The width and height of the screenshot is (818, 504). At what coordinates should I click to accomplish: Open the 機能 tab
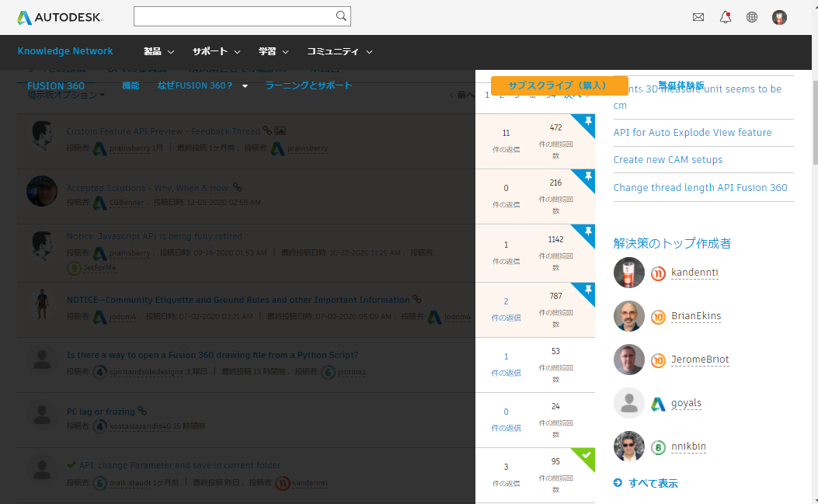pyautogui.click(x=131, y=85)
